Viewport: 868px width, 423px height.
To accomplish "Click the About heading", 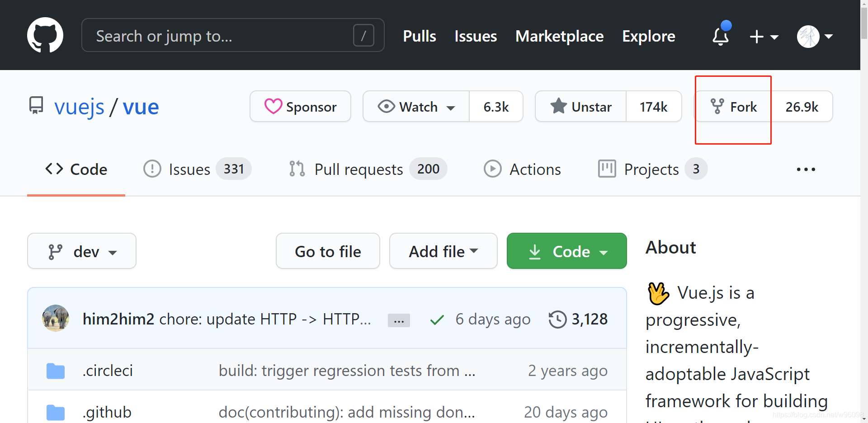I will pyautogui.click(x=670, y=248).
